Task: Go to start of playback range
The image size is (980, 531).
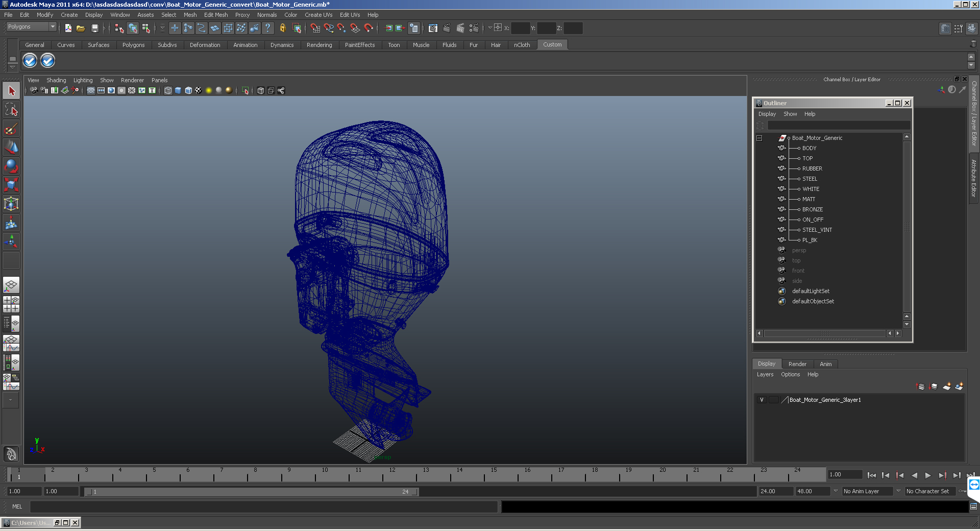Action: 872,475
